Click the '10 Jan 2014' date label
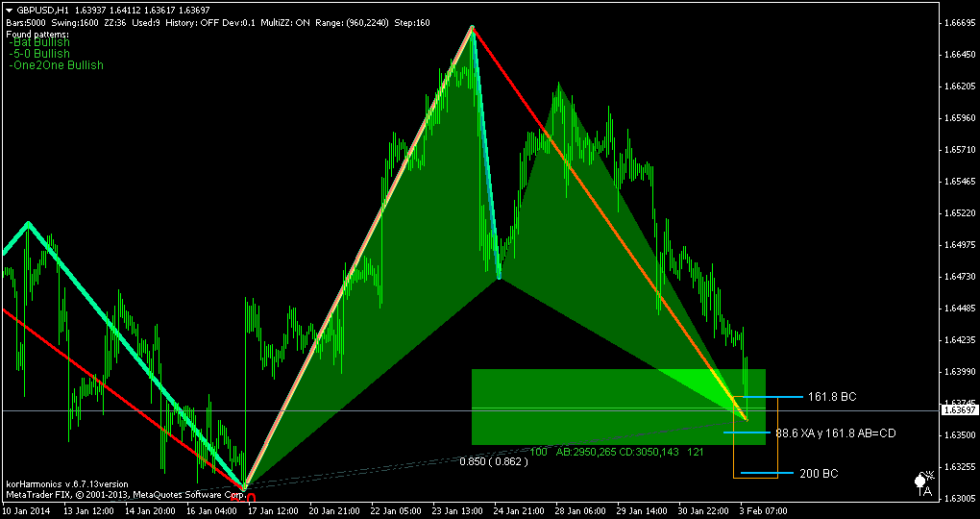The height and width of the screenshot is (519, 980). pyautogui.click(x=24, y=511)
